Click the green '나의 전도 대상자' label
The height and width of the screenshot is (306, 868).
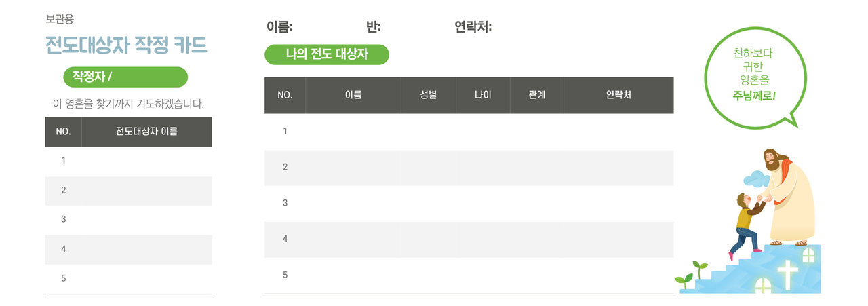point(327,55)
